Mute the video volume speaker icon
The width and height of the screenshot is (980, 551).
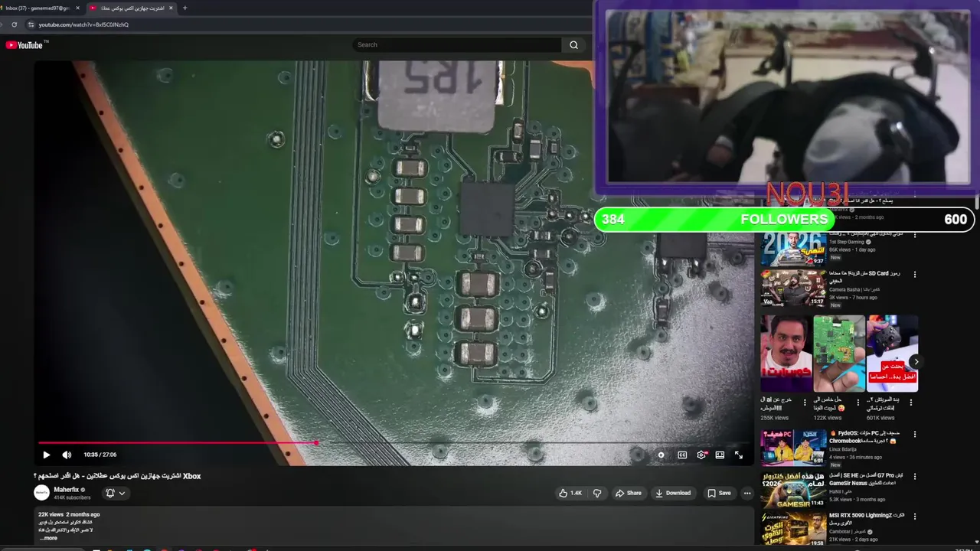click(x=67, y=455)
